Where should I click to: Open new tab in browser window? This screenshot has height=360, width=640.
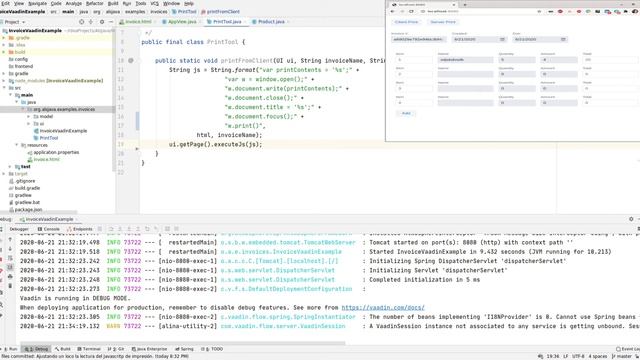465,4
